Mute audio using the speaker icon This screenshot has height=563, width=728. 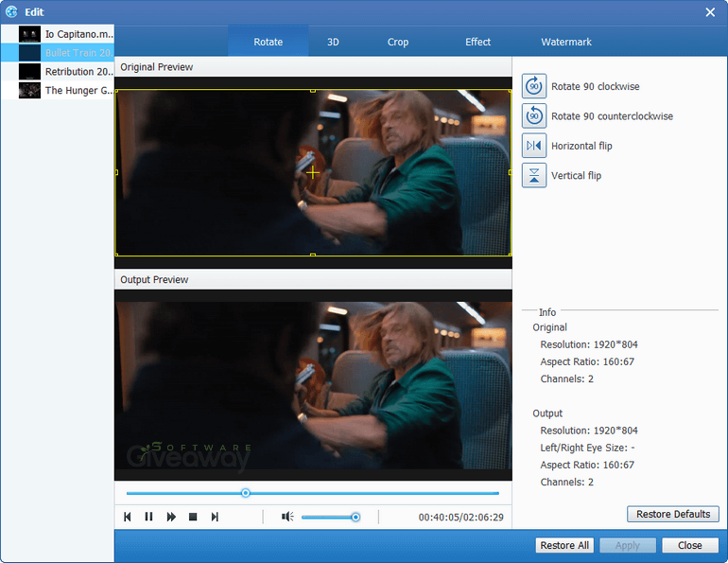[287, 517]
